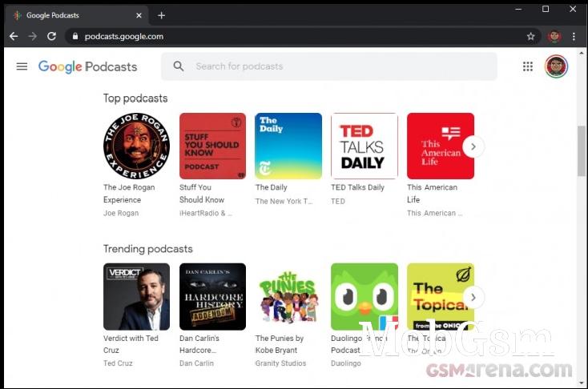Click the 'Duolingo' publisher text
Viewport: 588px width, 389px height.
(346, 363)
